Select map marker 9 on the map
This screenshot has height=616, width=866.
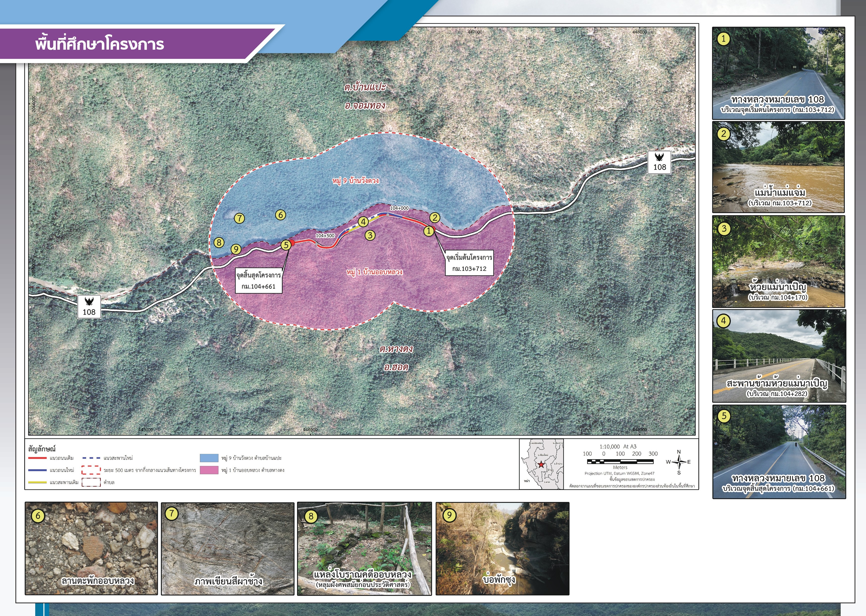point(236,249)
